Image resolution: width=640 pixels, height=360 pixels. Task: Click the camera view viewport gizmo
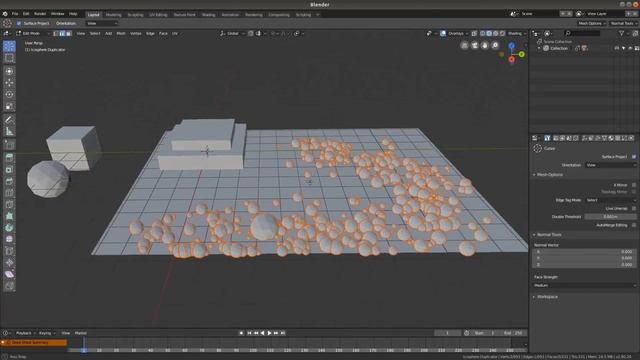coord(475,45)
